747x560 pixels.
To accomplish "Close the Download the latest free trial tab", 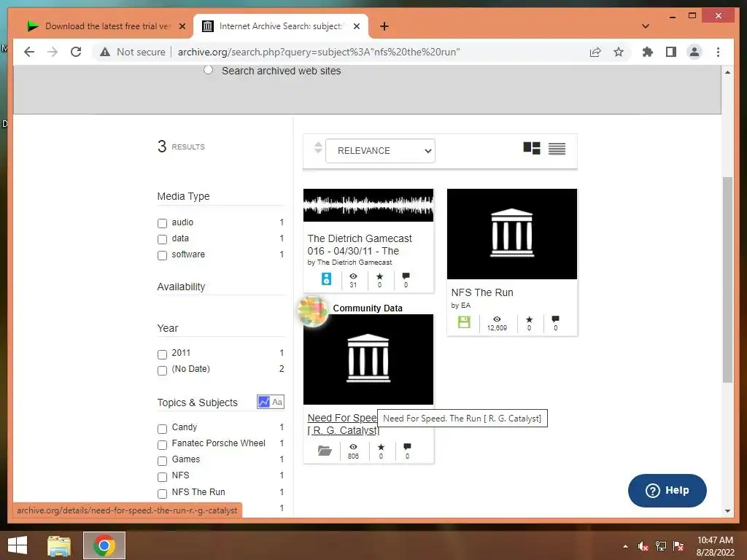I will (182, 26).
